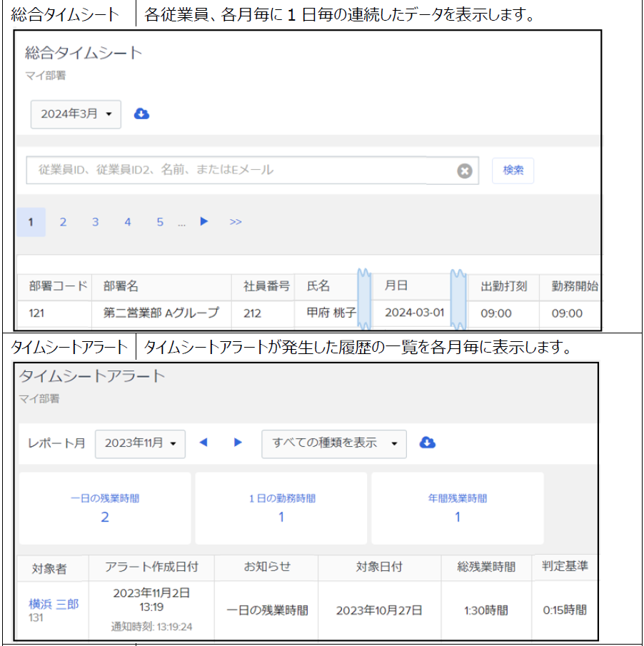The width and height of the screenshot is (644, 646).
Task: Select page 5 in pagination
Action: pyautogui.click(x=160, y=222)
